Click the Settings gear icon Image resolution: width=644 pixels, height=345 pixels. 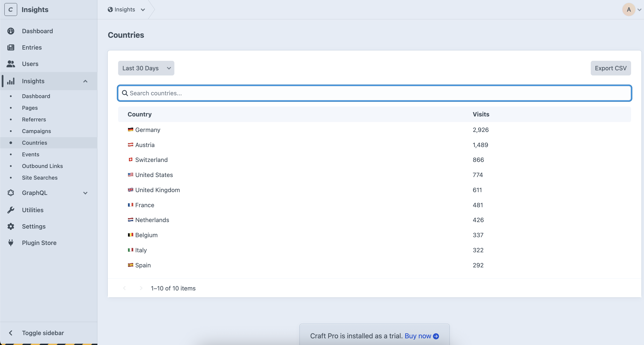[11, 226]
